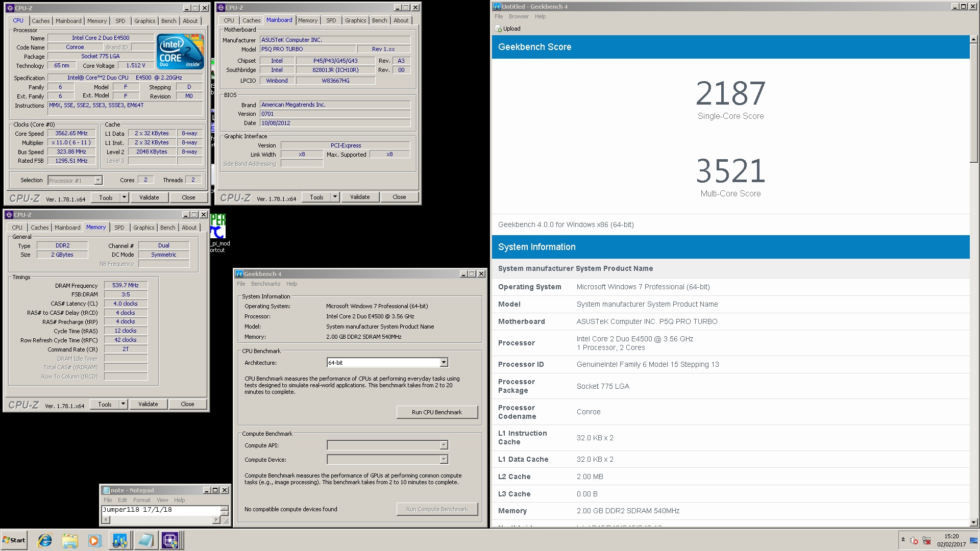The width and height of the screenshot is (980, 551).
Task: Open Windows Explorer folder icon in taskbar
Action: pos(70,540)
